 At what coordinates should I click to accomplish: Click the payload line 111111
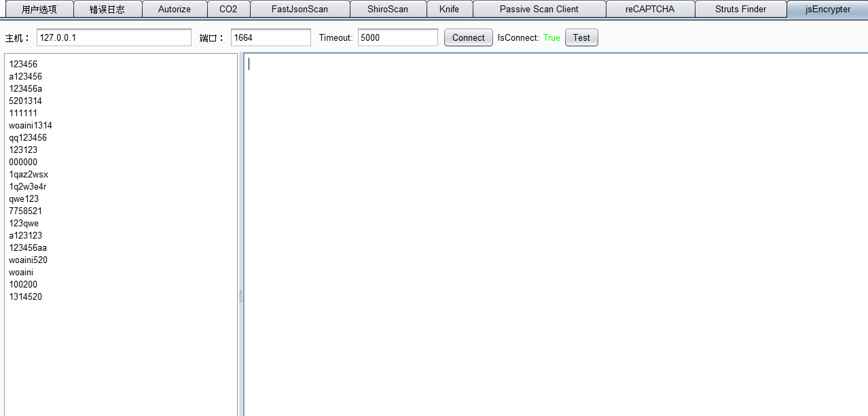[x=23, y=114]
